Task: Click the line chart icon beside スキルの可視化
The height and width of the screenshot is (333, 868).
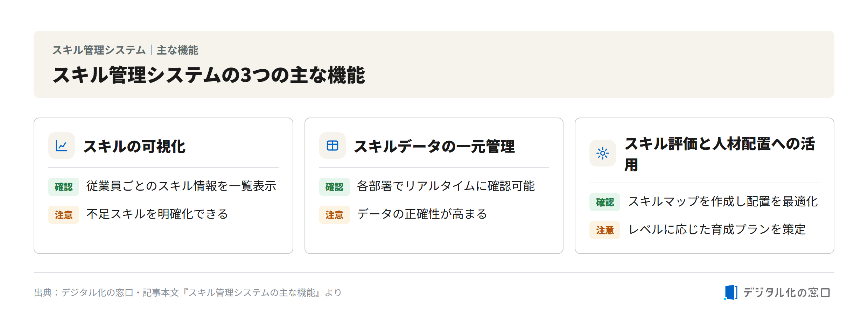Action: (62, 146)
